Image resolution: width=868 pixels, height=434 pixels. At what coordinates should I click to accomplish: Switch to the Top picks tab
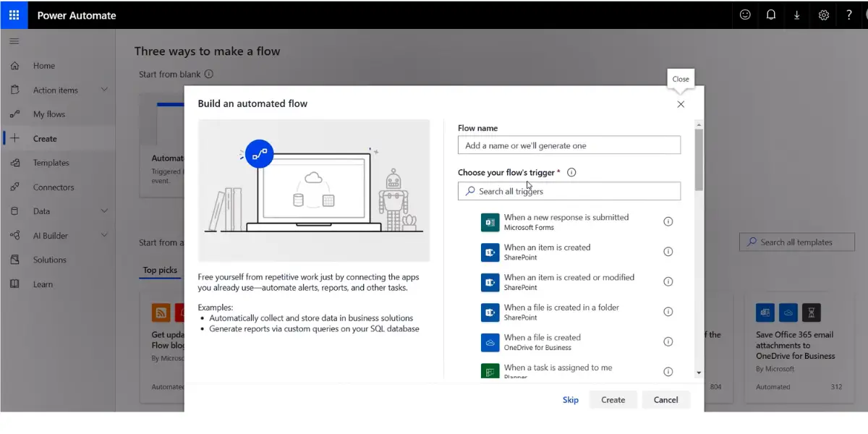[160, 270]
